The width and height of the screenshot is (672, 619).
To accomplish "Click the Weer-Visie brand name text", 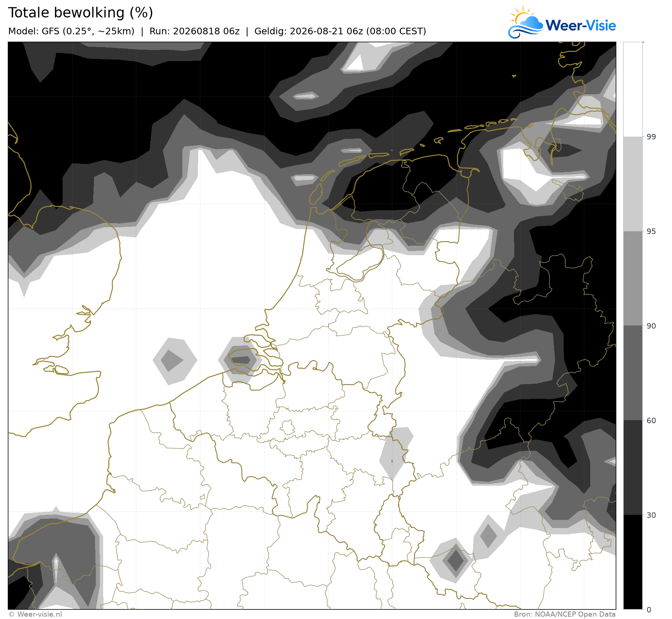I will pyautogui.click(x=580, y=25).
